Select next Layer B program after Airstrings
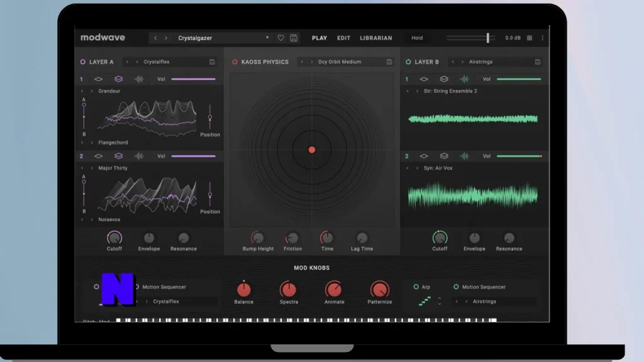 [x=462, y=62]
